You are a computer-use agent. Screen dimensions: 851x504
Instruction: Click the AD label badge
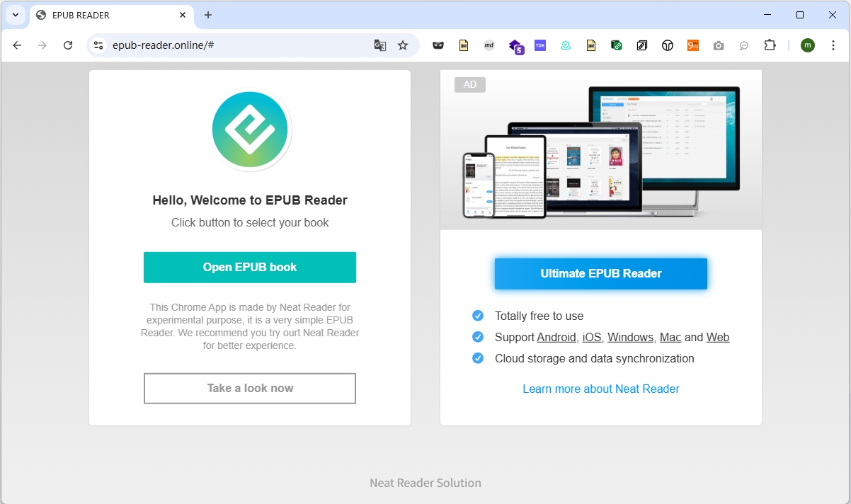coord(470,85)
